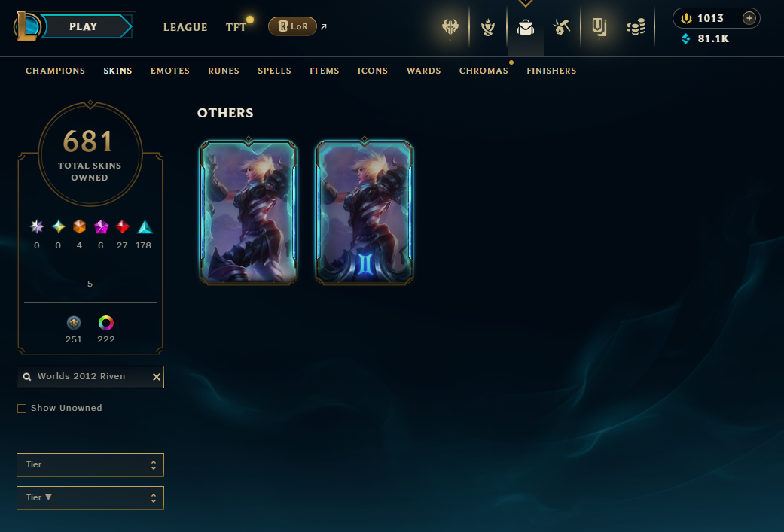This screenshot has height=532, width=784.
Task: Click the legacy skins badge icon
Action: coord(74,323)
